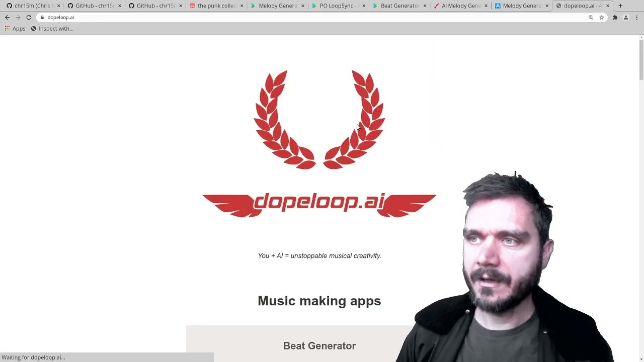
Task: Open the Chrome profile avatar menu
Action: coord(626,17)
